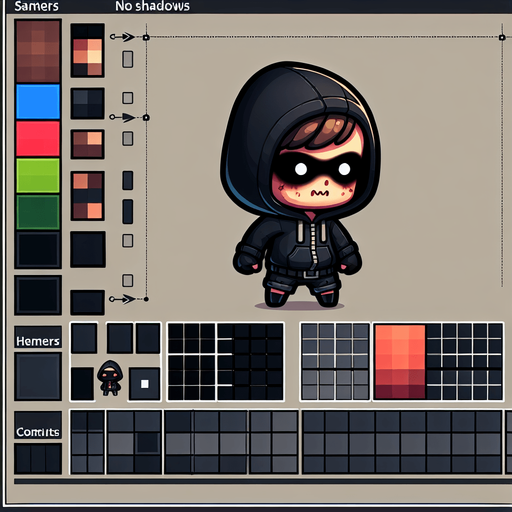The image size is (512, 512).
Task: Choose the brown pixelated swatch at top
Action: coord(38,51)
